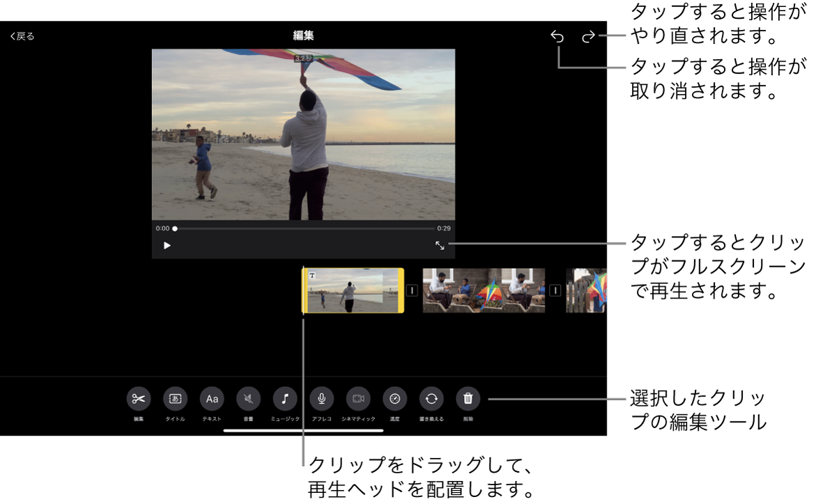832x504 pixels.
Task: Tap the 置き換える replace clip tool
Action: (431, 399)
